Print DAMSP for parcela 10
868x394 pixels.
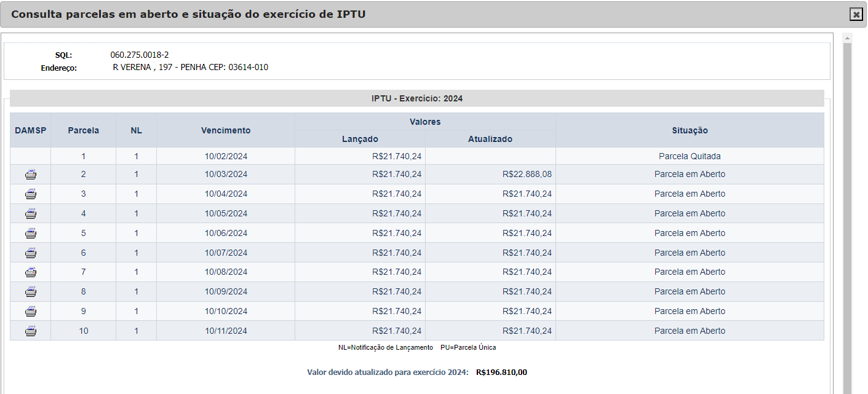tap(31, 331)
